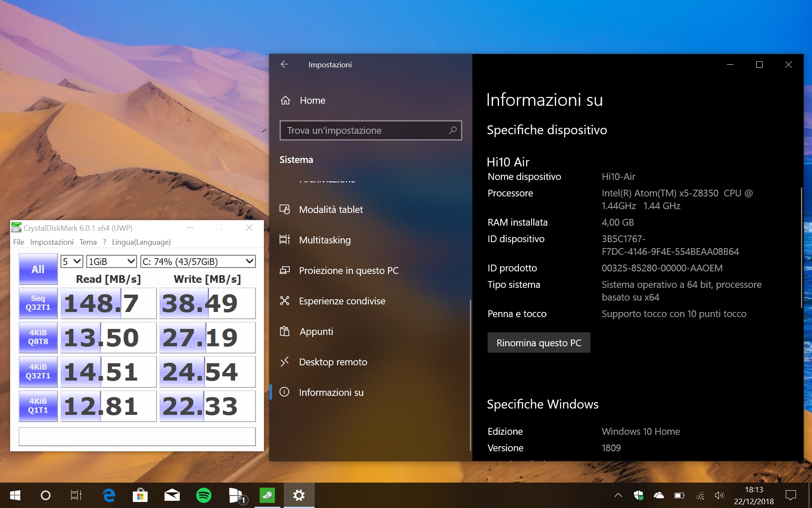Image resolution: width=812 pixels, height=508 pixels.
Task: Open clock and date 18:13 flyout
Action: coord(754,495)
